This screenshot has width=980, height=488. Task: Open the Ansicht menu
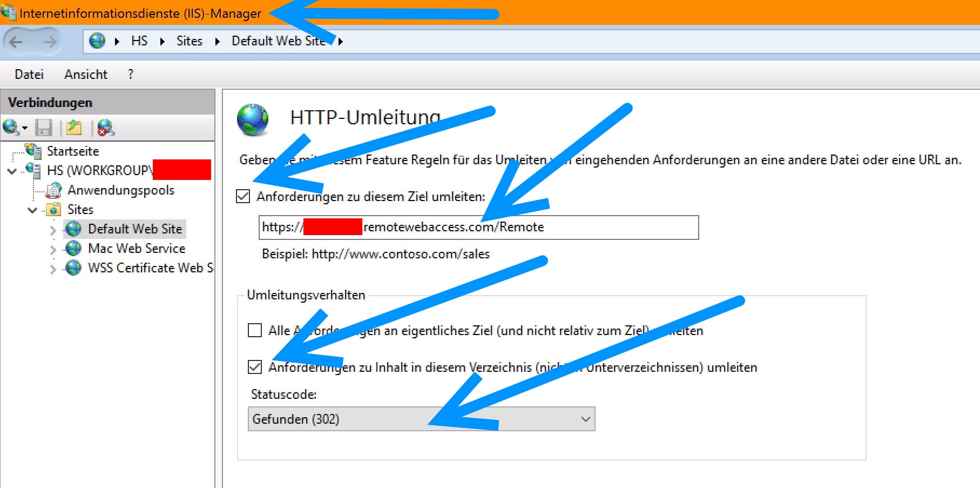pyautogui.click(x=85, y=74)
